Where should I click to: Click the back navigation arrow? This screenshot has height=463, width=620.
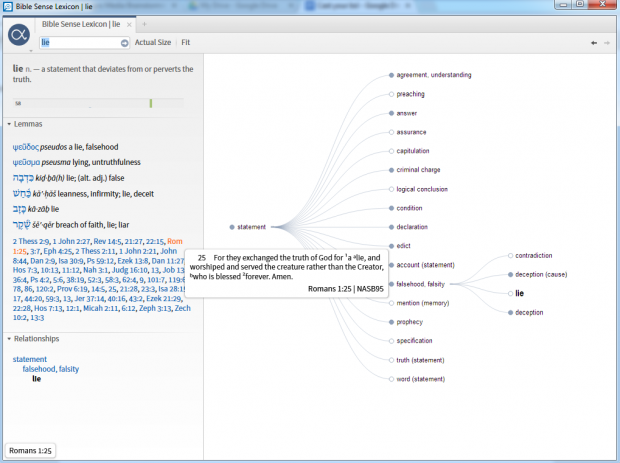[x=594, y=43]
